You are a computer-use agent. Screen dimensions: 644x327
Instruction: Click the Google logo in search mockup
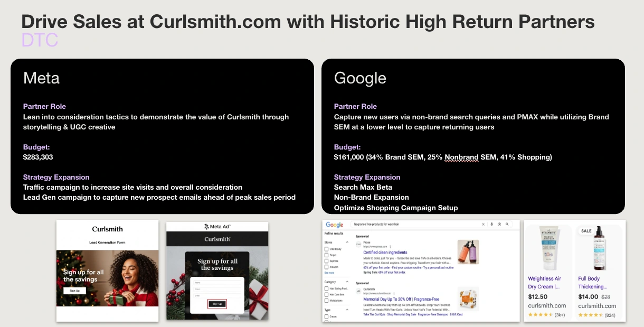[x=335, y=225]
